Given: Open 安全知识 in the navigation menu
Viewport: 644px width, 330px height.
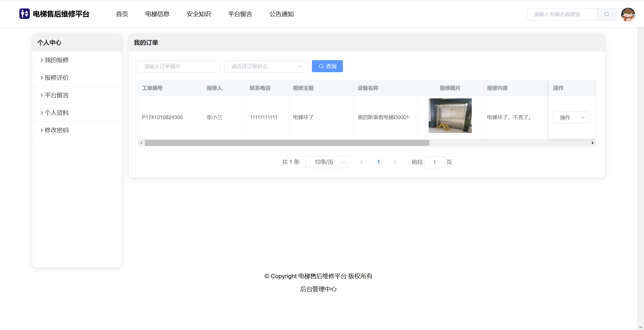Looking at the screenshot, I should tap(199, 14).
